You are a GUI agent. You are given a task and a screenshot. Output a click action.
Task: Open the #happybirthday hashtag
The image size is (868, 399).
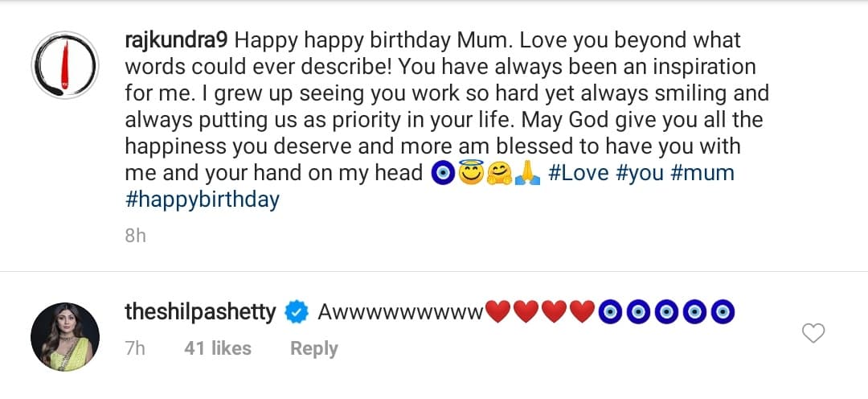click(x=203, y=199)
